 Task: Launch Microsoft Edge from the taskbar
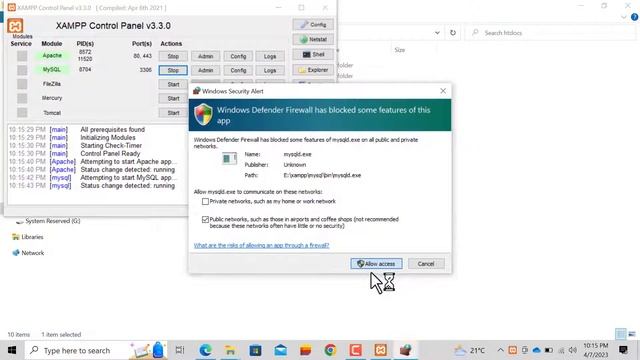(x=205, y=350)
